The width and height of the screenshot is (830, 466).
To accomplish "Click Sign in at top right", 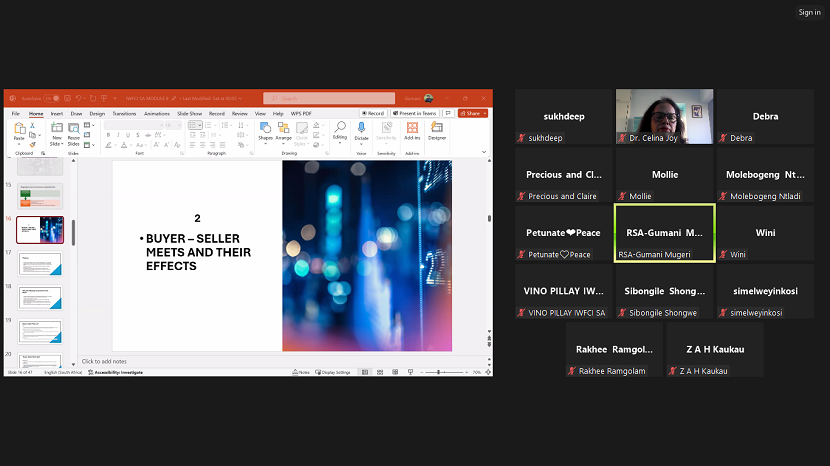I will coord(809,12).
